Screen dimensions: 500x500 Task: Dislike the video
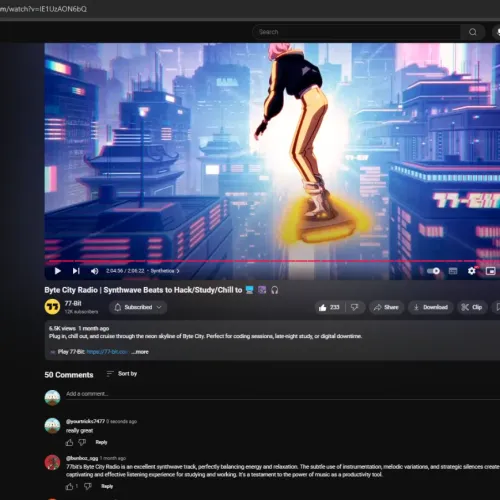pyautogui.click(x=355, y=307)
